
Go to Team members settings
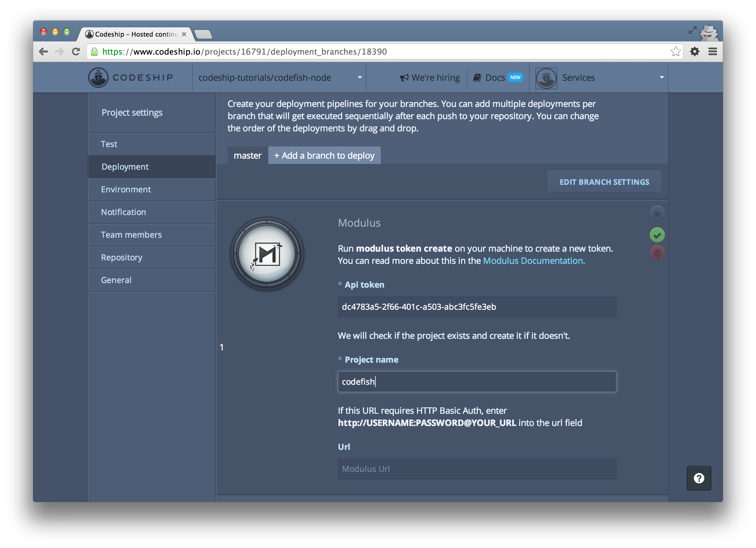pyautogui.click(x=131, y=235)
